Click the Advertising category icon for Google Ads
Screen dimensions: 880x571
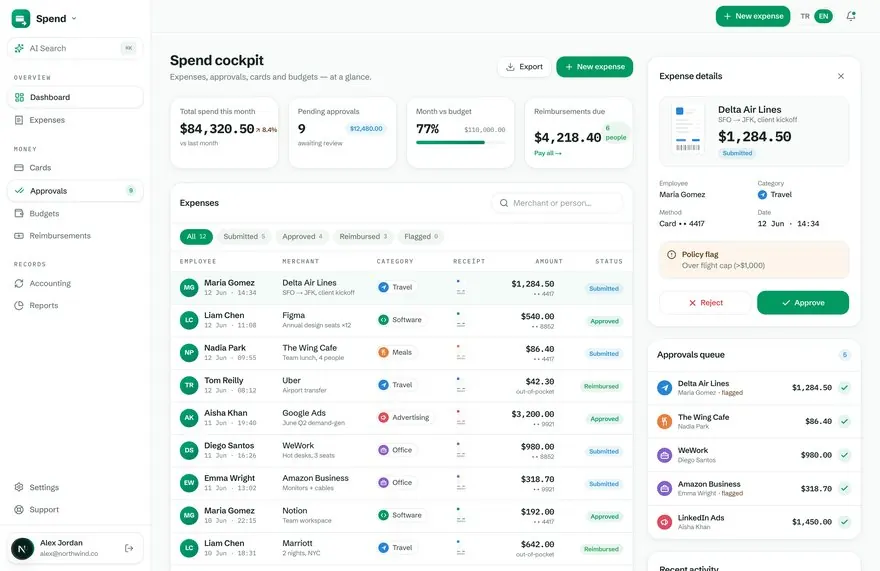point(383,417)
